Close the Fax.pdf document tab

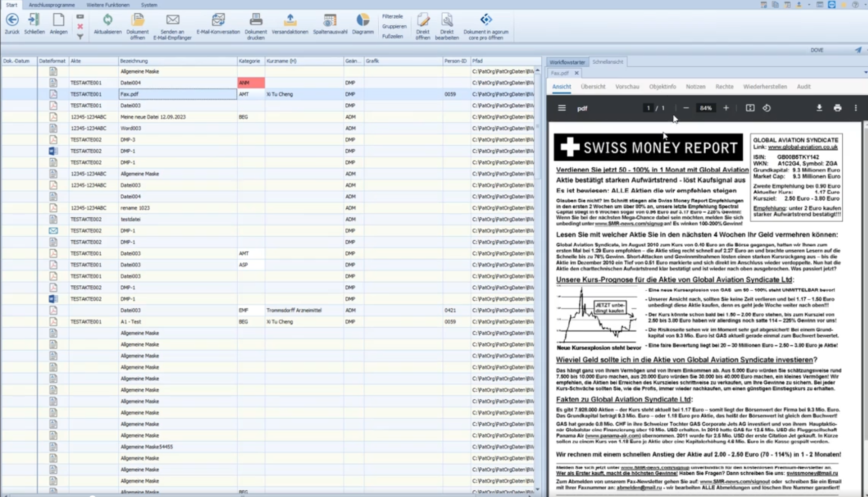(576, 73)
